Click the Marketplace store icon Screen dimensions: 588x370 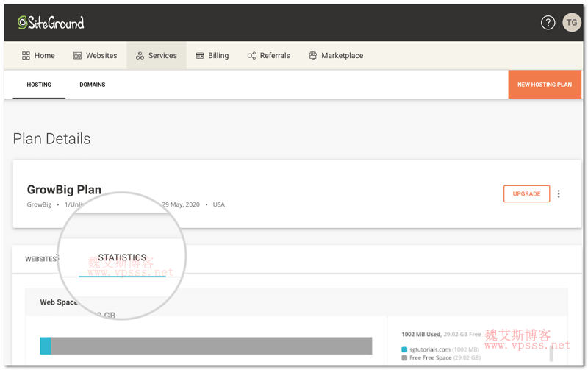313,56
